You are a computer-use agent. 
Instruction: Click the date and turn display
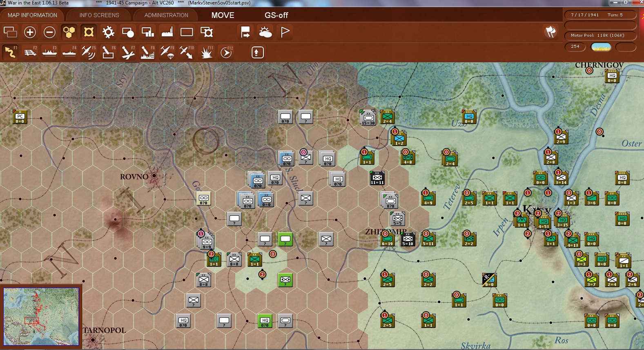600,15
